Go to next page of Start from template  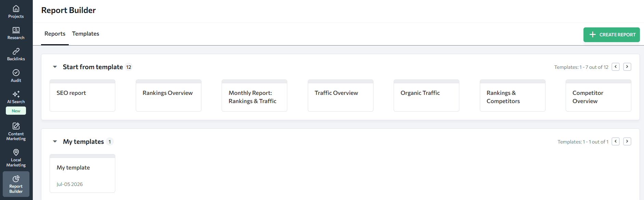627,67
